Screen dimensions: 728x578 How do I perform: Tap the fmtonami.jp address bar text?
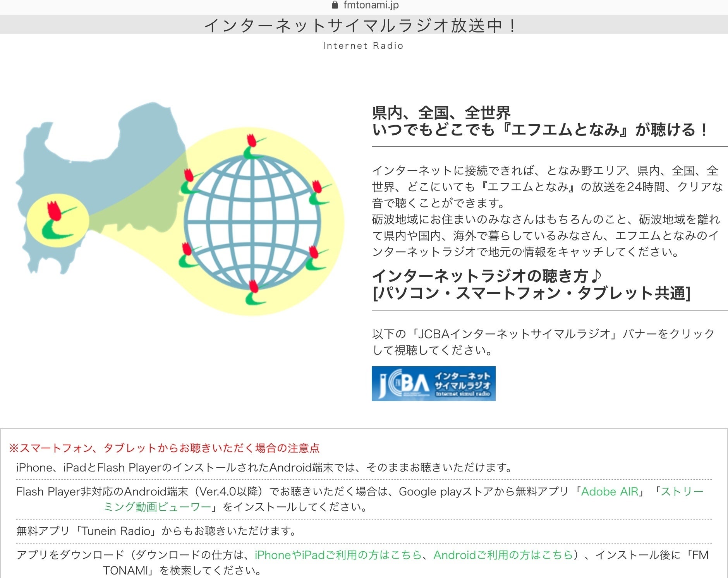coord(371,5)
